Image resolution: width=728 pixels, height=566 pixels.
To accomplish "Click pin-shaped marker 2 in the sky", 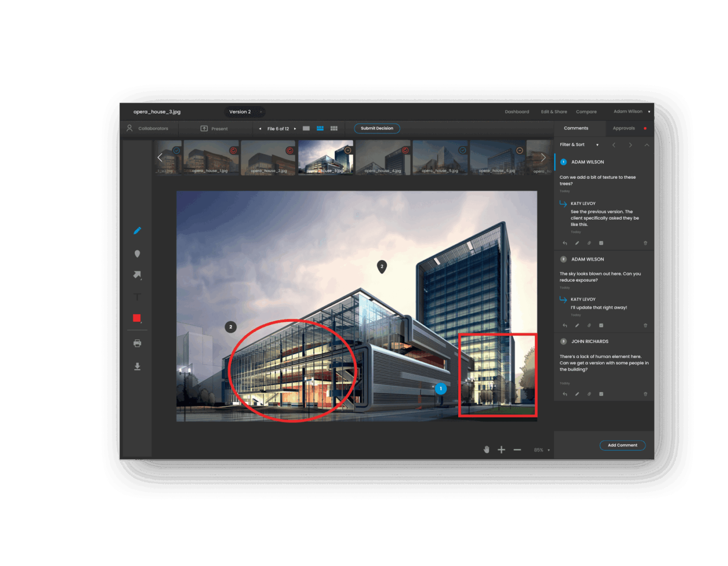I will 382,267.
